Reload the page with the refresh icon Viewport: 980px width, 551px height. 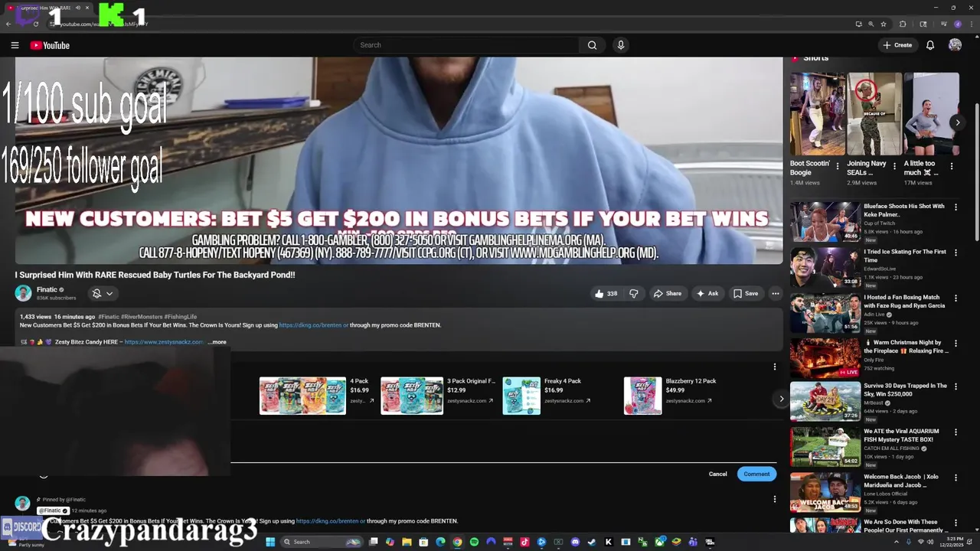pos(36,24)
